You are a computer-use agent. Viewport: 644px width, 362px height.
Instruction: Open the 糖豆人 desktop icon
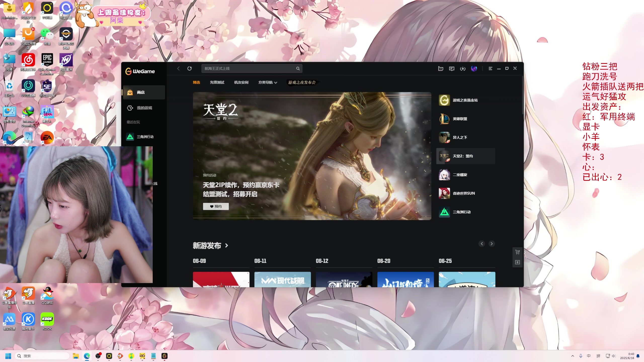click(47, 114)
